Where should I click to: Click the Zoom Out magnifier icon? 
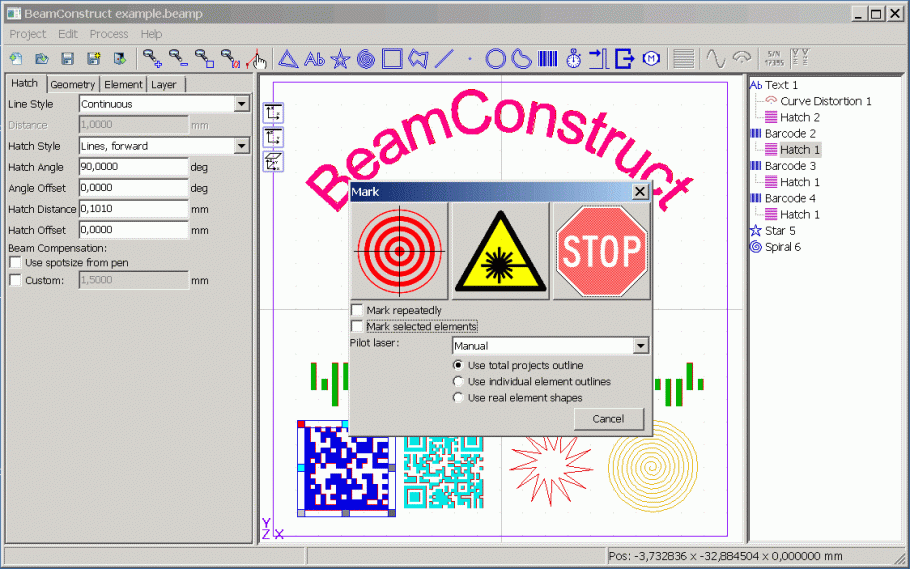click(x=178, y=59)
